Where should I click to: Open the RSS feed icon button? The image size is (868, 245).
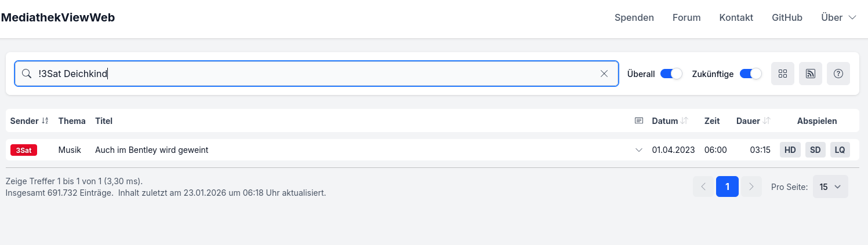tap(810, 74)
